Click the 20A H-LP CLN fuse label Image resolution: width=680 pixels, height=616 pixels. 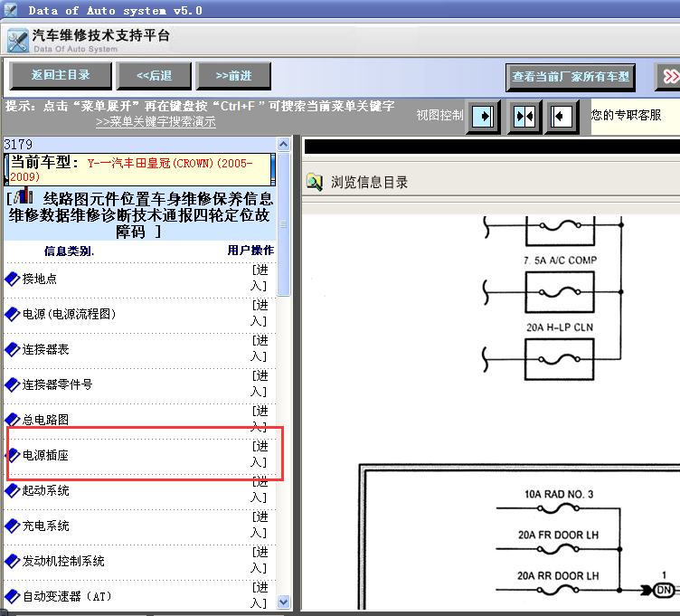[560, 327]
